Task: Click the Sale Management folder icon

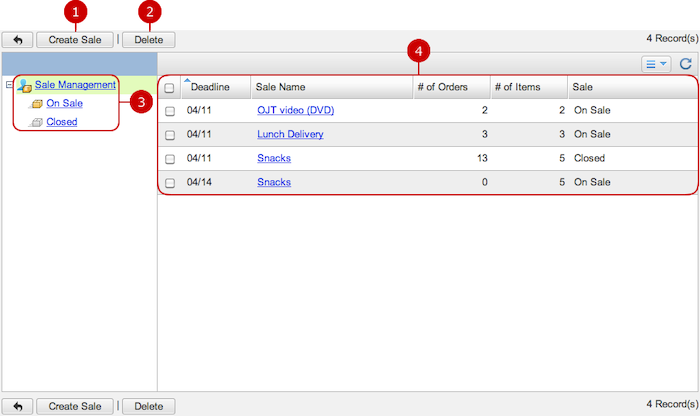Action: [24, 85]
